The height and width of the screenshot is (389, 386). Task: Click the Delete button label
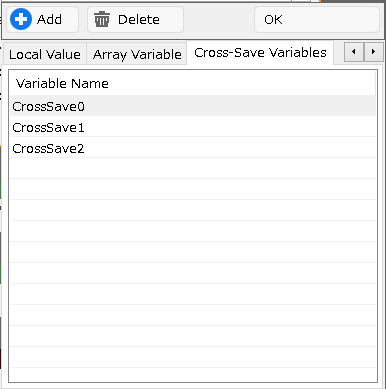[x=139, y=19]
